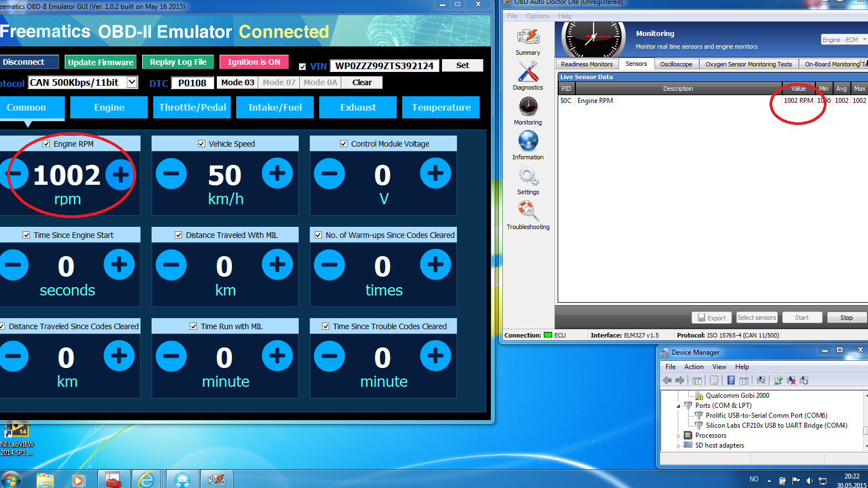Click blue Help icon in Device Manager
The image size is (868, 488).
(x=731, y=380)
